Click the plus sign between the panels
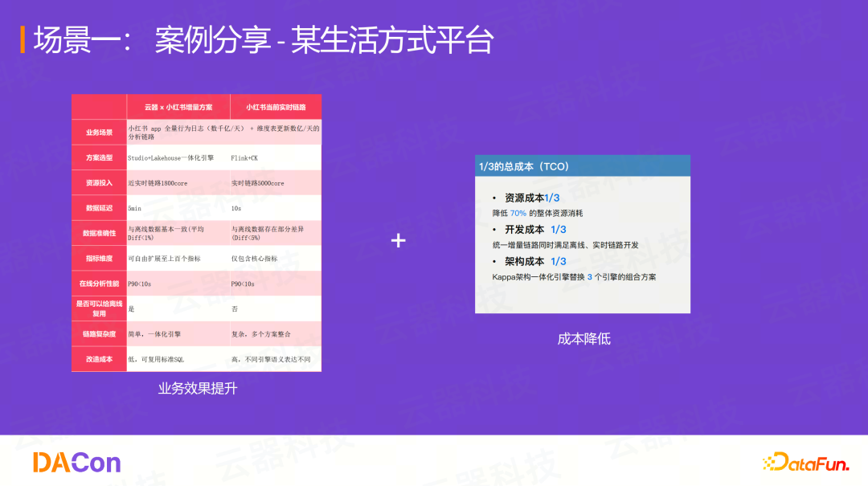This screenshot has height=486, width=868. pyautogui.click(x=398, y=239)
